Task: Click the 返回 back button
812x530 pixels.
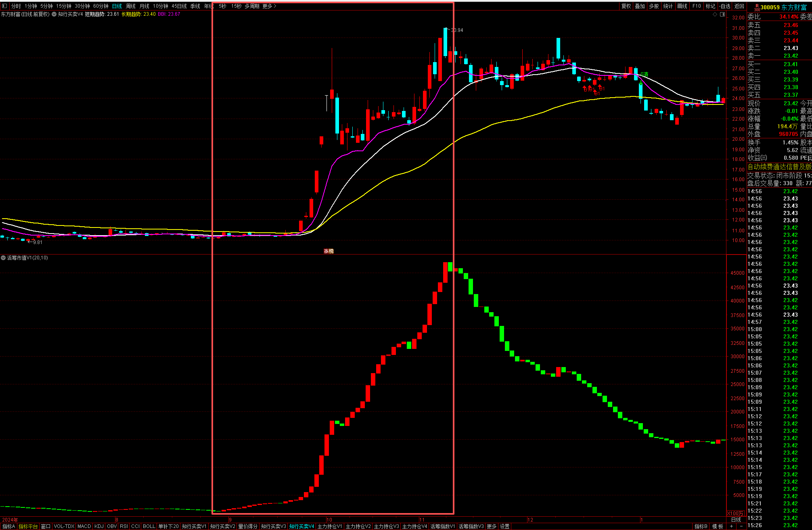Action: click(739, 6)
